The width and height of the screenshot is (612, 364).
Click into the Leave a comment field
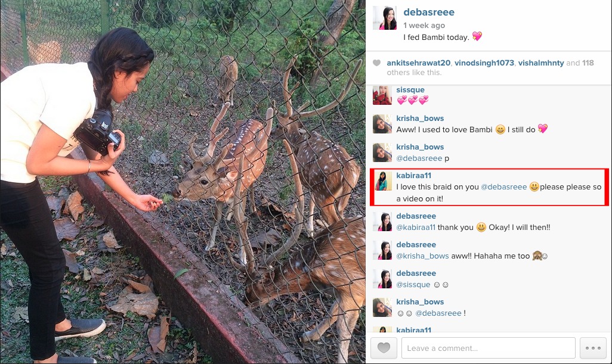(x=489, y=348)
